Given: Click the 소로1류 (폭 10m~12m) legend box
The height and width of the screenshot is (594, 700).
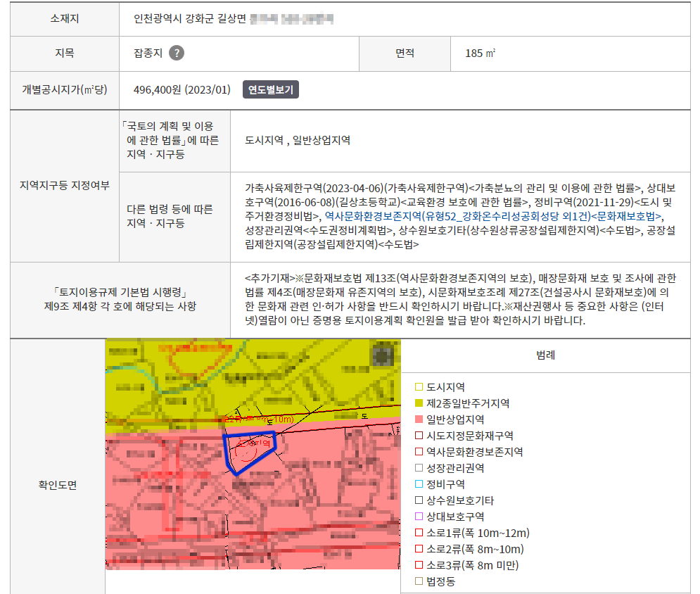Looking at the screenshot, I should 419,533.
